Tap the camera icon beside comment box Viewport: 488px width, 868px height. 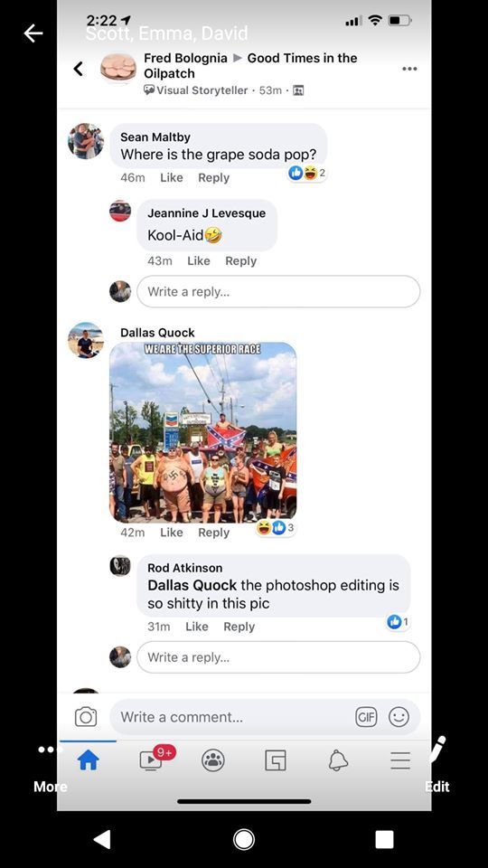pyautogui.click(x=86, y=717)
